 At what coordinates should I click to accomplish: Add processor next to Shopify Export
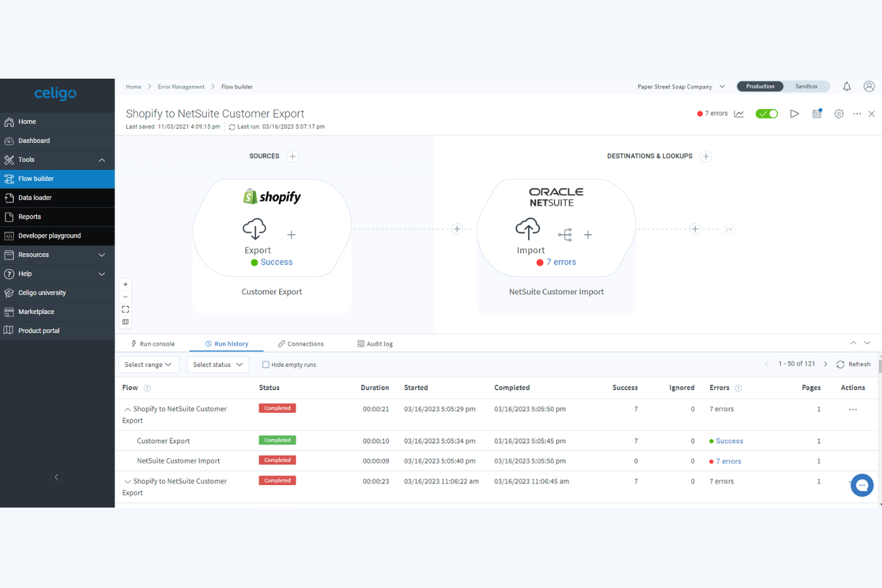[291, 235]
